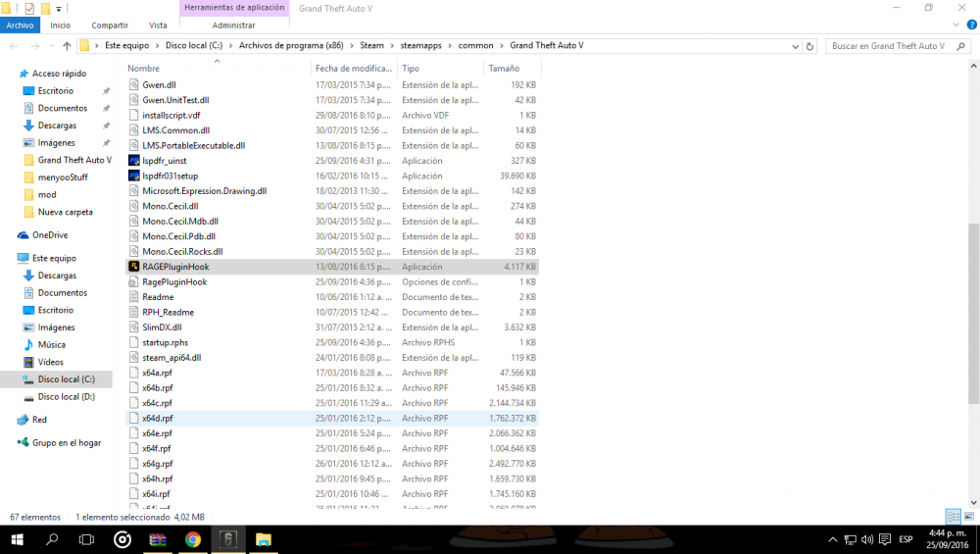
Task: Select Disco local (D:) in the sidebar
Action: pyautogui.click(x=67, y=396)
